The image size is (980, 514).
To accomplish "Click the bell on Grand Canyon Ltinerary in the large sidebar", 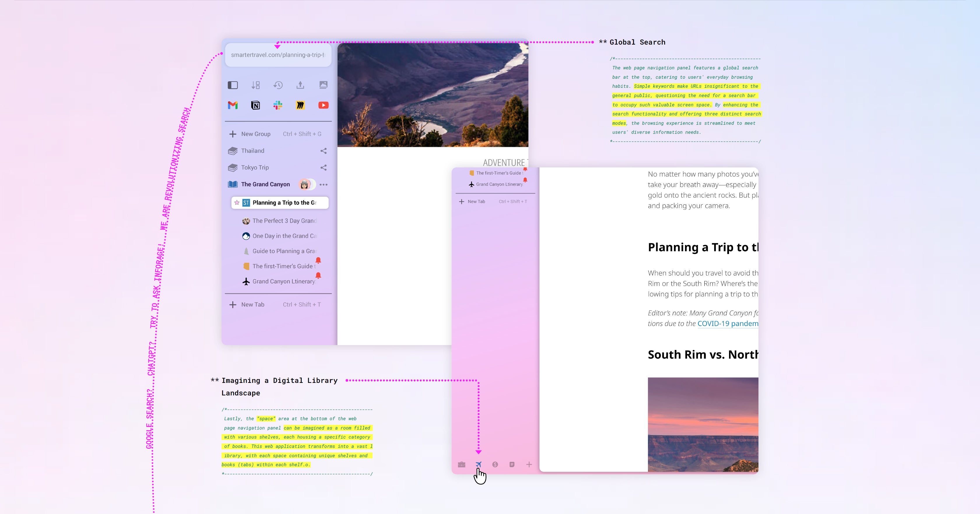I will (x=318, y=275).
